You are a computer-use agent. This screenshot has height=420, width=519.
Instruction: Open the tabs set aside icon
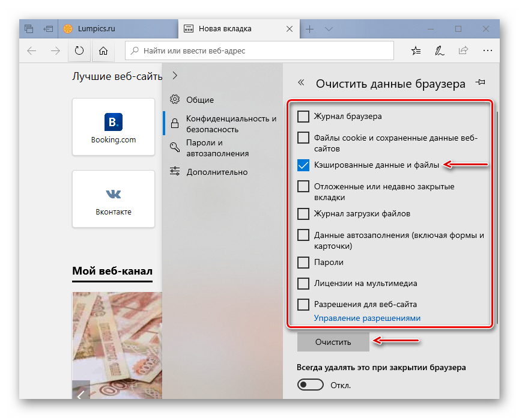29,28
